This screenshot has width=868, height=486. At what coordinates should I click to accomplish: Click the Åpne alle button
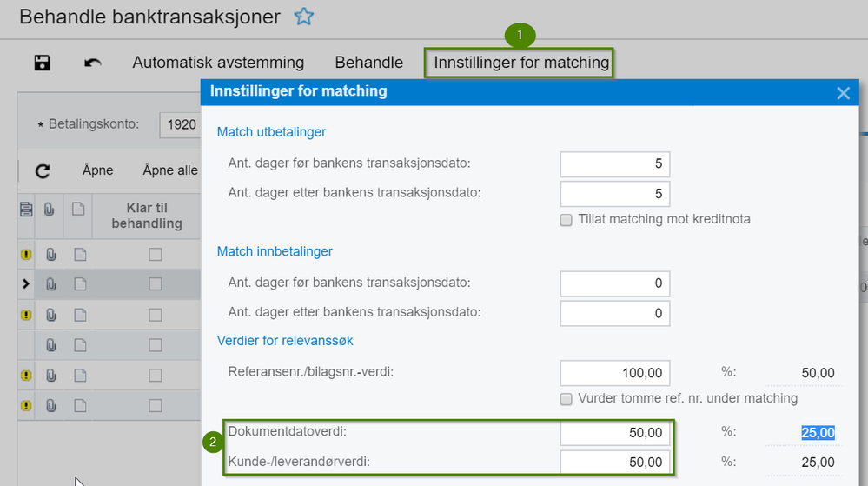pyautogui.click(x=170, y=170)
